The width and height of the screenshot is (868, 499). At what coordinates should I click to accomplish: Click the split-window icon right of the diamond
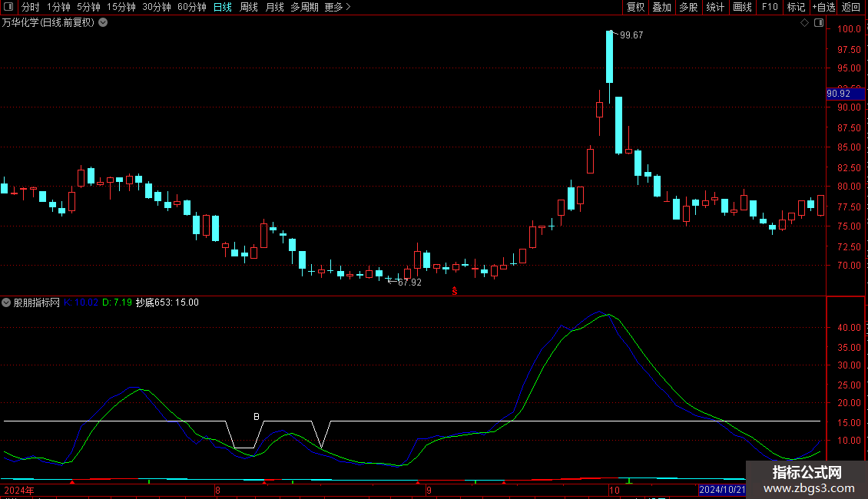pos(819,23)
